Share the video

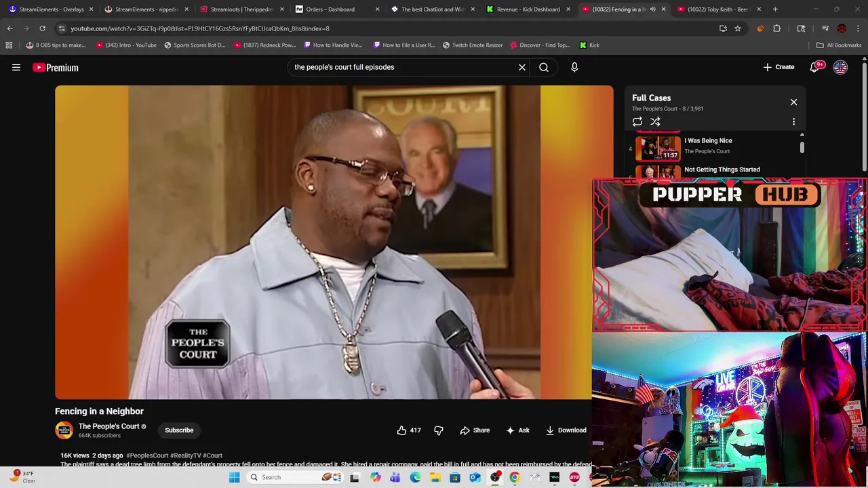coord(475,430)
